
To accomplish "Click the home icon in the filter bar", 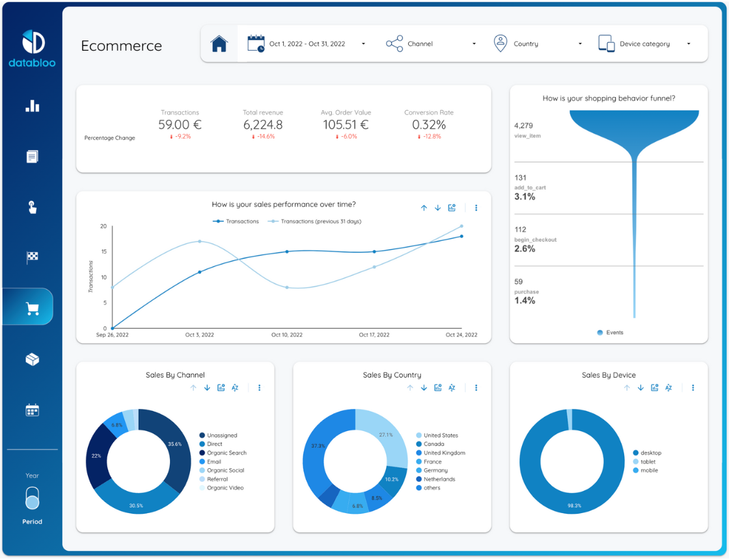I will pos(219,43).
